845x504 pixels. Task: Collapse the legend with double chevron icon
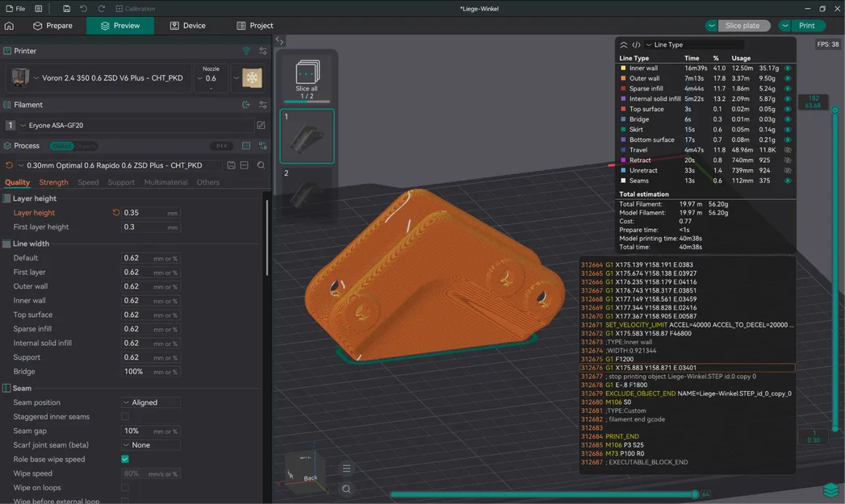(624, 44)
